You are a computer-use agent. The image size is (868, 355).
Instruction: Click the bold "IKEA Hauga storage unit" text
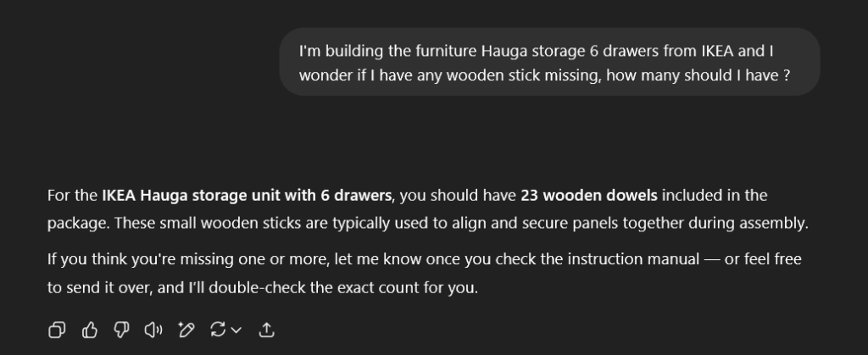pos(197,196)
